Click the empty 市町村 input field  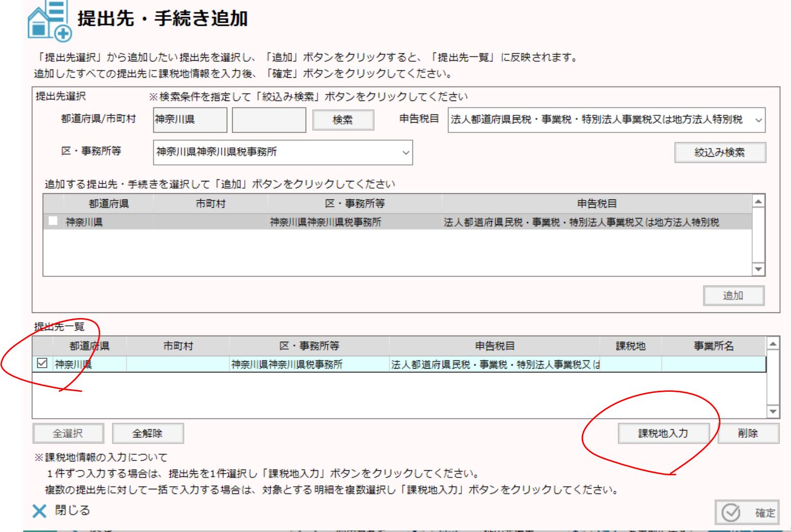[269, 120]
